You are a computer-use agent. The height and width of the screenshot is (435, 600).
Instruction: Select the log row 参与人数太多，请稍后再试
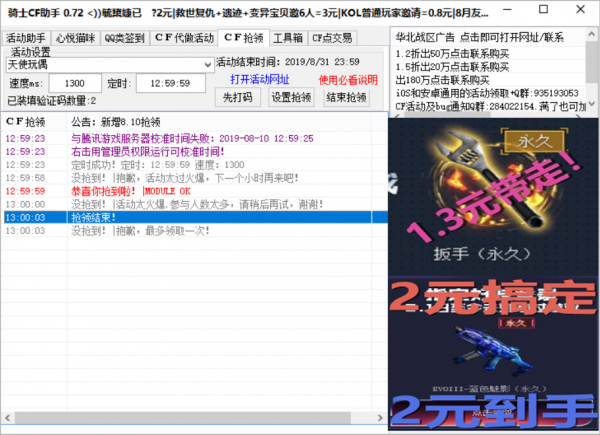click(x=194, y=204)
